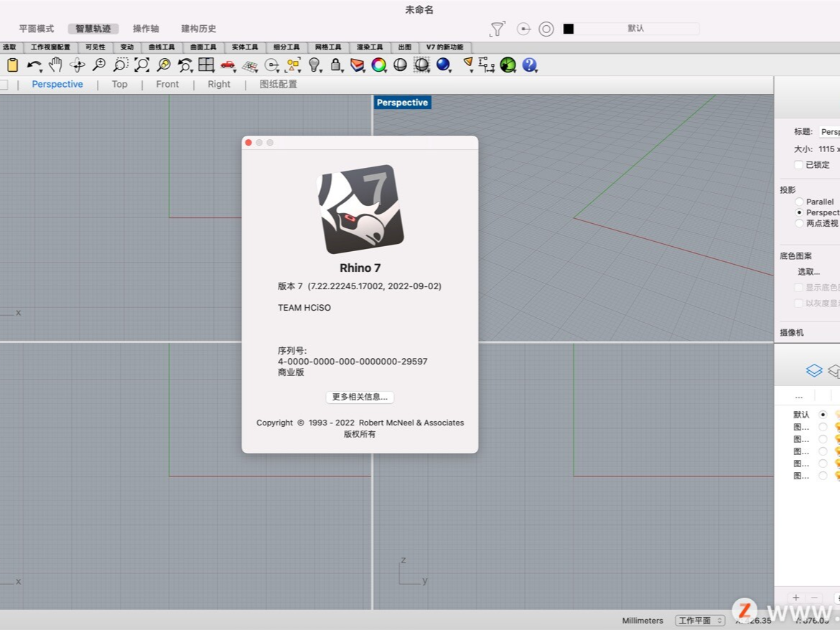Click the lightbulb icon in the toolbar
The width and height of the screenshot is (840, 630).
pyautogui.click(x=314, y=65)
